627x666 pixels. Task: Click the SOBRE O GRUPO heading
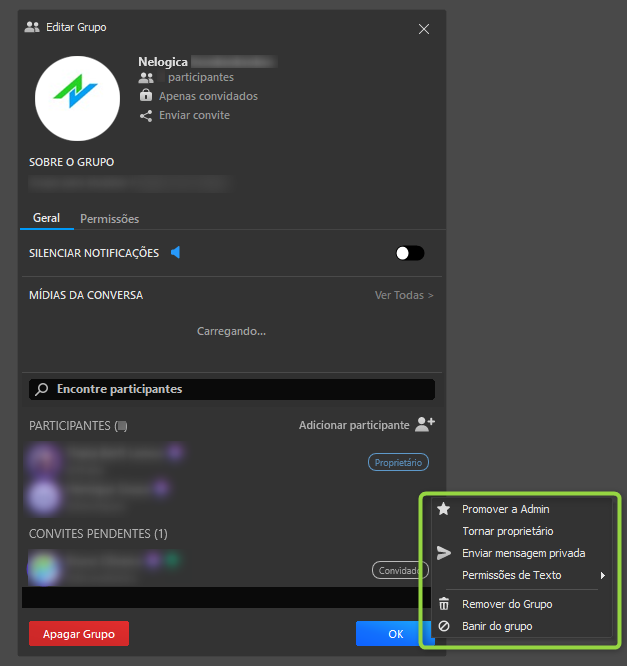tap(71, 162)
